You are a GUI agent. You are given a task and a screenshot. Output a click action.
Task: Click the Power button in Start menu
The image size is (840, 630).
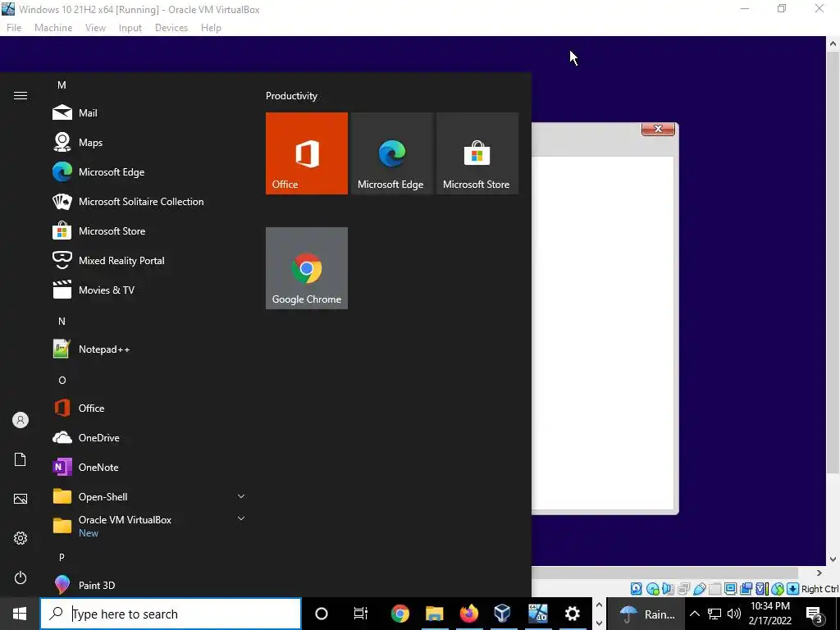[x=21, y=577]
